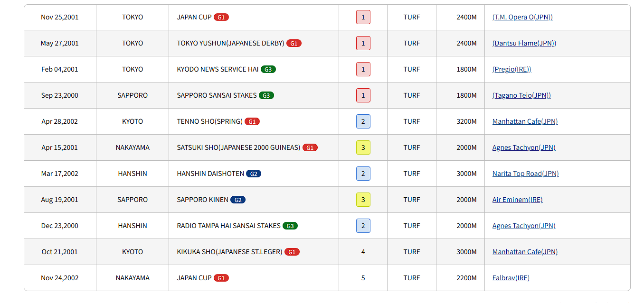Image resolution: width=644 pixels, height=303 pixels.
Task: Select the date Nov 24,2002
Action: click(x=60, y=278)
